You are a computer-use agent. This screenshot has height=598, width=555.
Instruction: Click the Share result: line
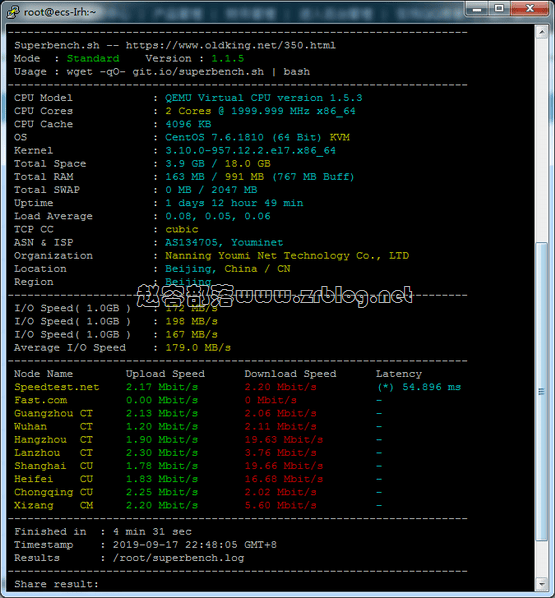coord(56,584)
